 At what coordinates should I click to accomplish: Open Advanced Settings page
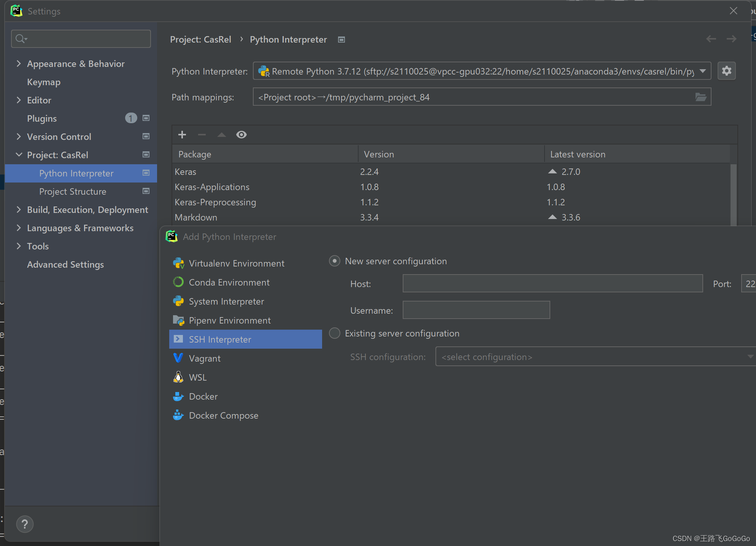65,264
